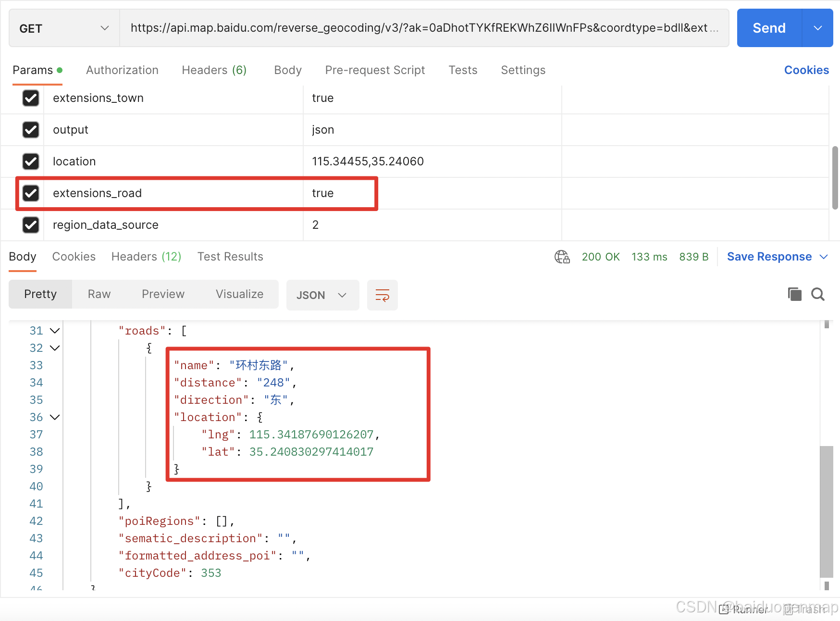Open the Headers (6) request tab

214,70
